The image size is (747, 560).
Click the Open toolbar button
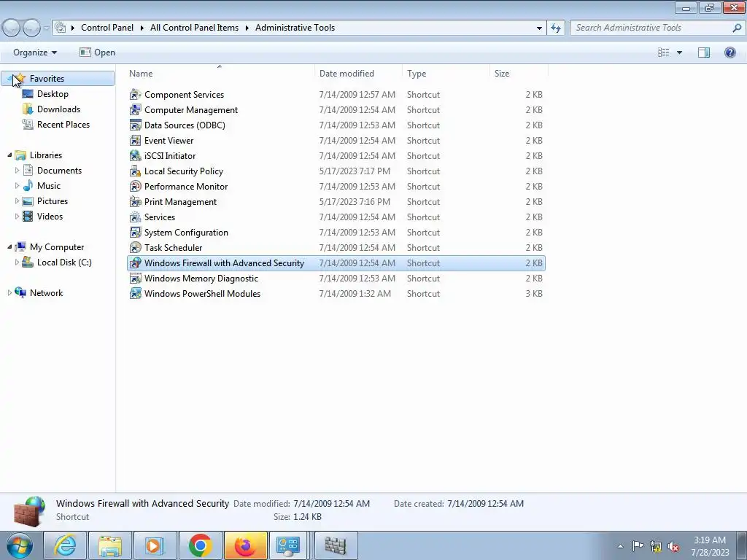[x=97, y=52]
